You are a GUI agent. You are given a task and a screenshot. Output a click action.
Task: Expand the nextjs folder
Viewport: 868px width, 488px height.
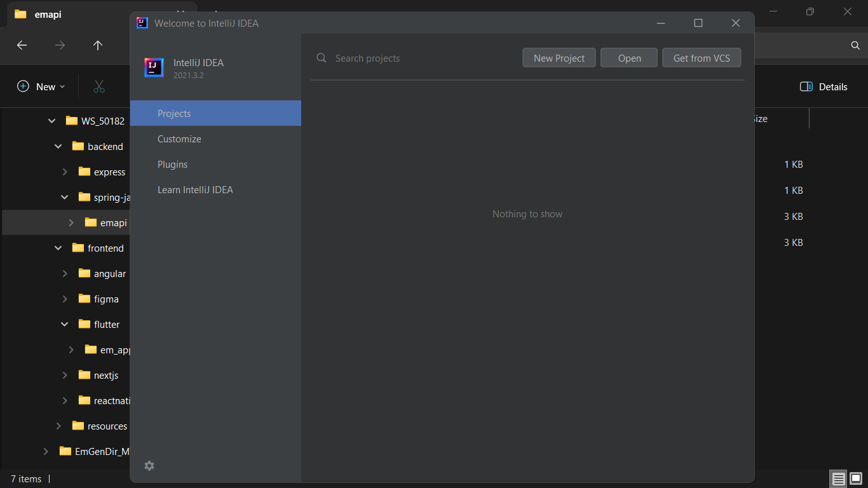pos(65,375)
